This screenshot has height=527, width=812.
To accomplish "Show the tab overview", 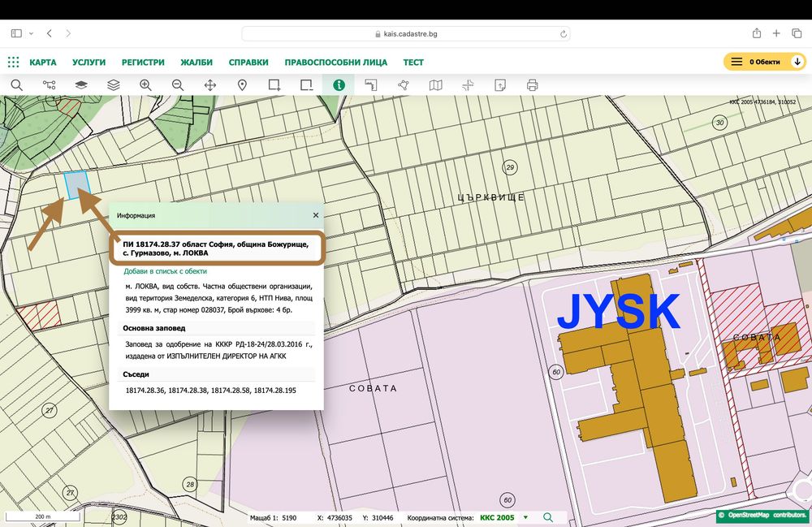I will pos(797,33).
